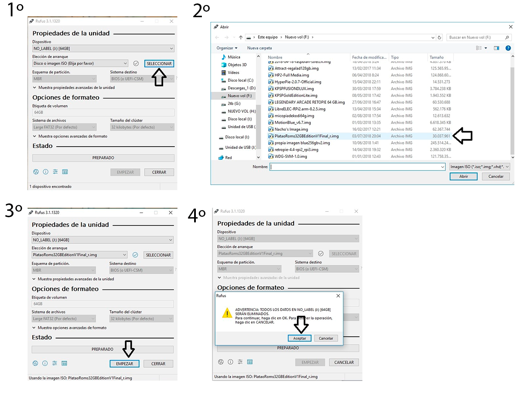Show the log icon in step 1 Rufus window
The height and width of the screenshot is (397, 532).
click(x=65, y=172)
